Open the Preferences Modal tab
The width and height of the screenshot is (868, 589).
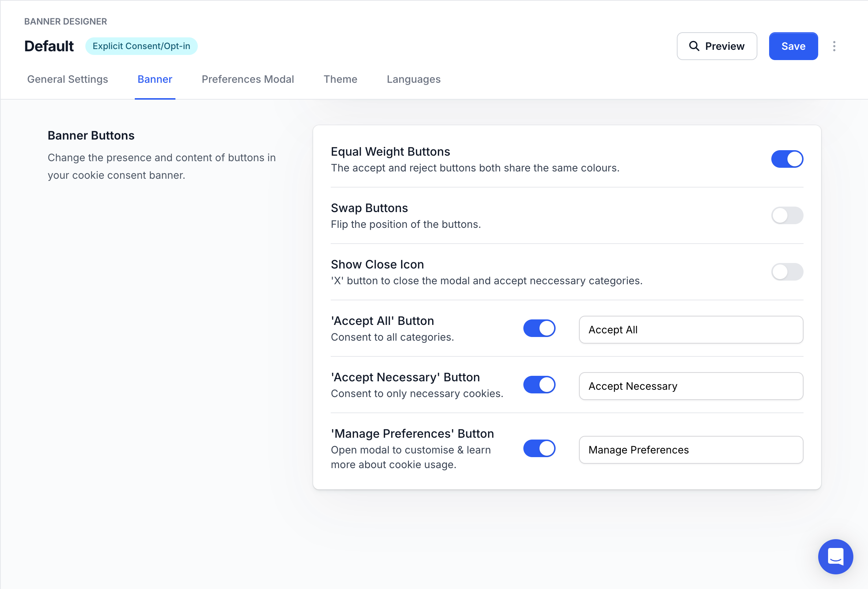248,79
